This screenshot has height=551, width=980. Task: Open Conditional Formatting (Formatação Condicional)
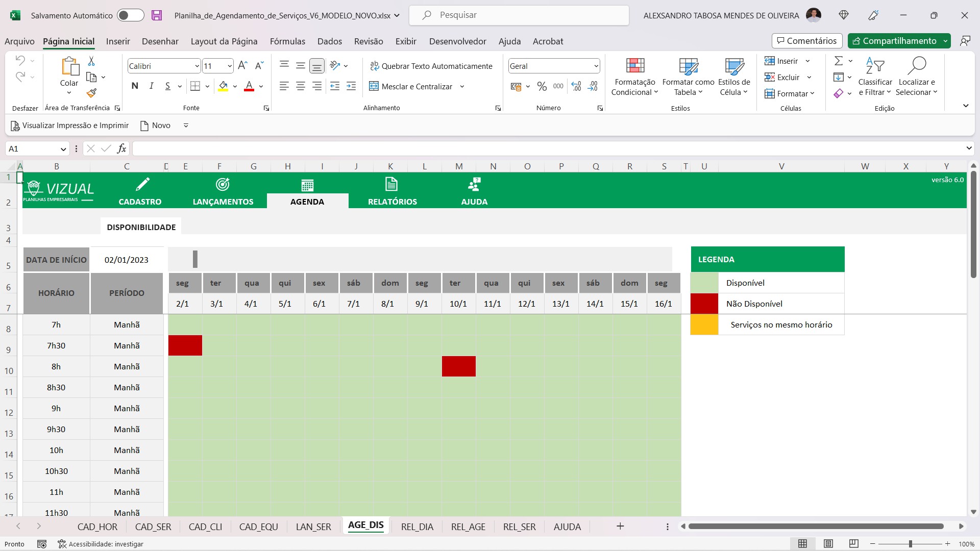coord(634,76)
